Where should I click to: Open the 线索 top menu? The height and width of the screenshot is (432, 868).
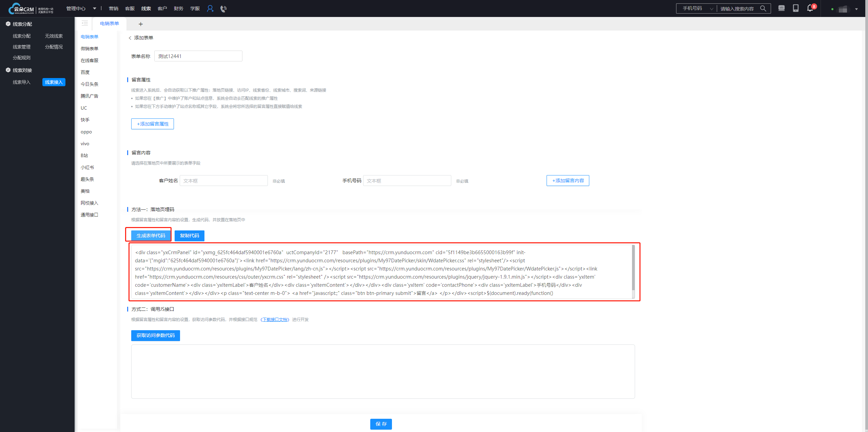[146, 8]
